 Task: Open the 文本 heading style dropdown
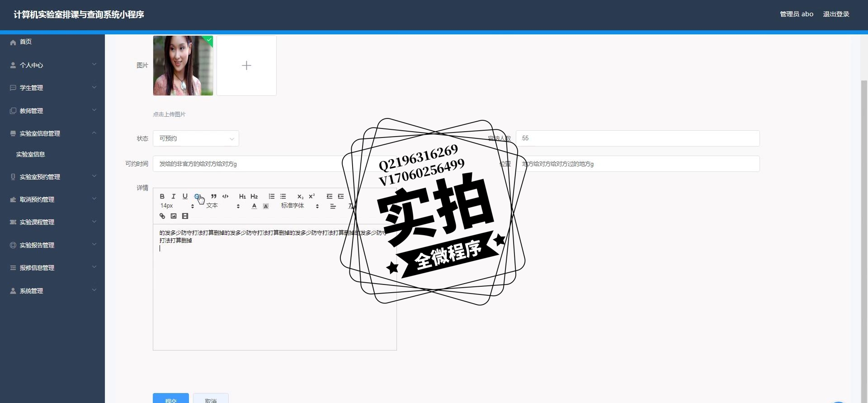tap(223, 206)
